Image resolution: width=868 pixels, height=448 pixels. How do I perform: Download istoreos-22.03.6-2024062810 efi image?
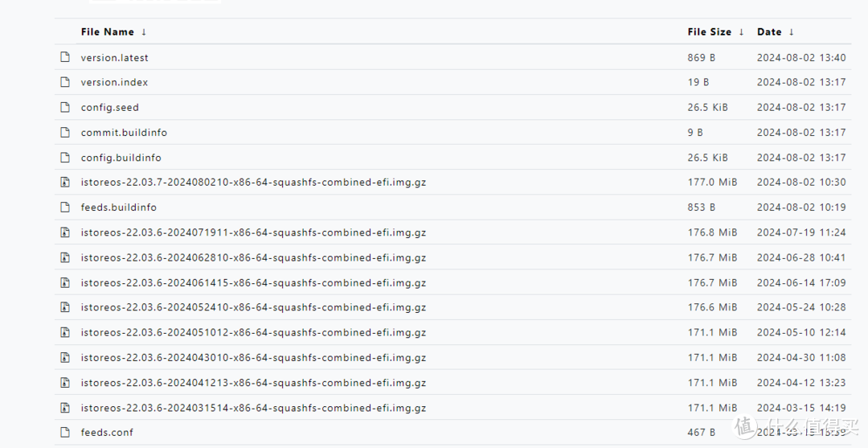tap(253, 257)
